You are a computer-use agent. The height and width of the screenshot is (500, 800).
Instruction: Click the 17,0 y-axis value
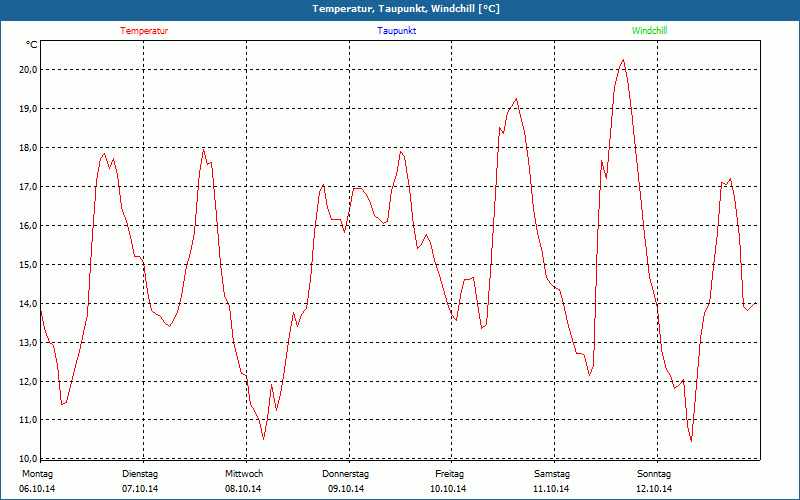click(x=28, y=187)
